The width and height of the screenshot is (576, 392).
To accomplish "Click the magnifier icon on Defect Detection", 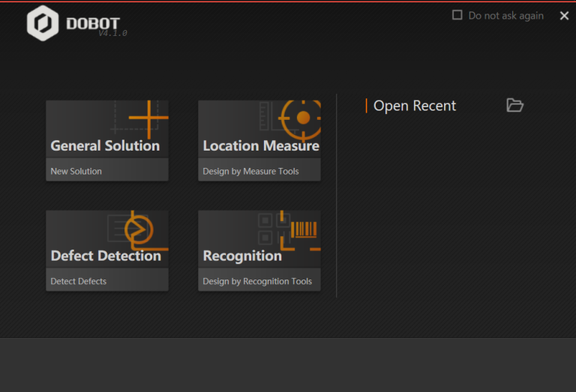I will tap(139, 231).
